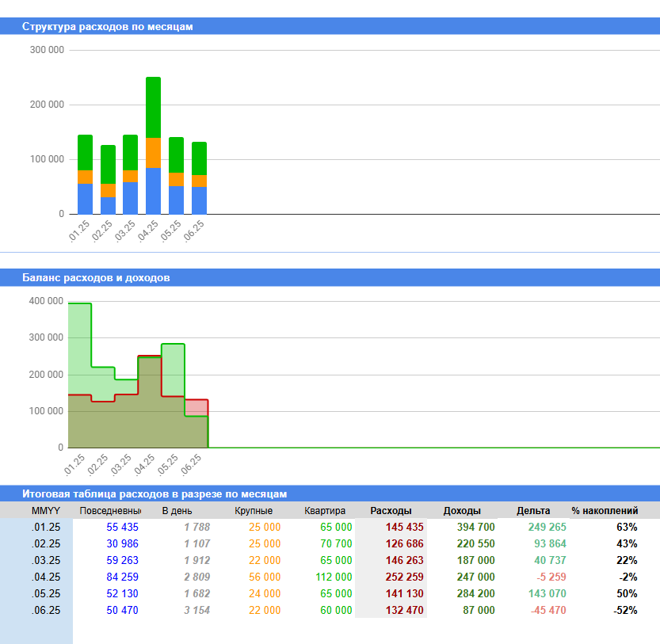Click the income value 187 000
The image size is (660, 644).
coord(476,560)
